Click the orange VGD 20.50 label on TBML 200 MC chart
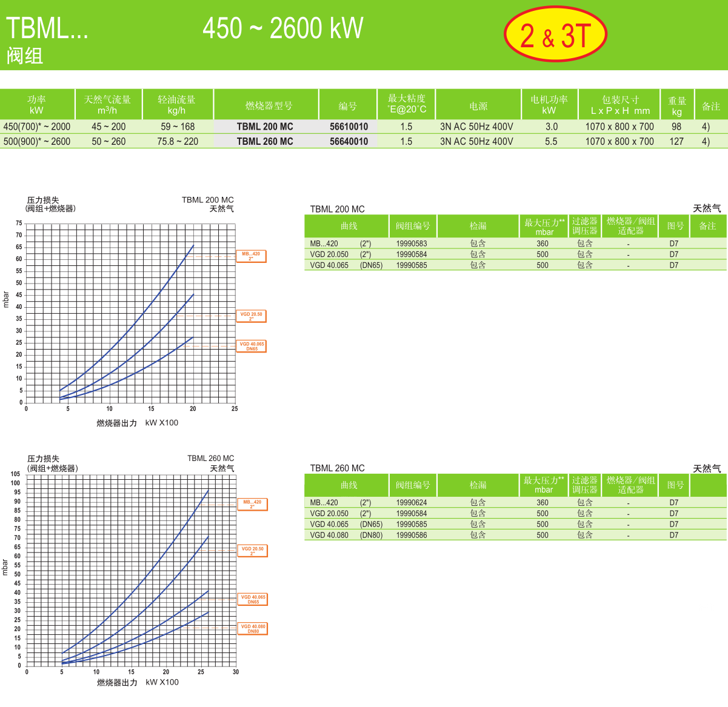Screen dimensions: 728x707 (x=251, y=316)
